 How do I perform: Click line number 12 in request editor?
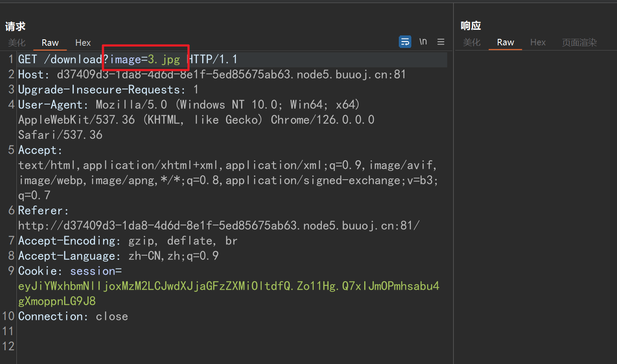click(8, 346)
